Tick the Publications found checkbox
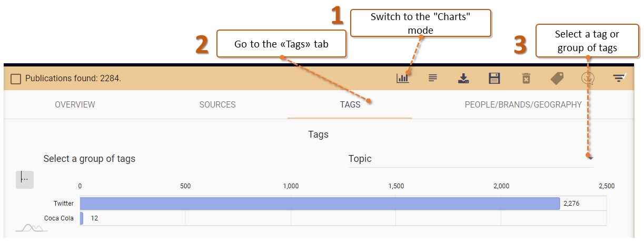Viewport: 644px width, 241px height. pyautogui.click(x=16, y=79)
